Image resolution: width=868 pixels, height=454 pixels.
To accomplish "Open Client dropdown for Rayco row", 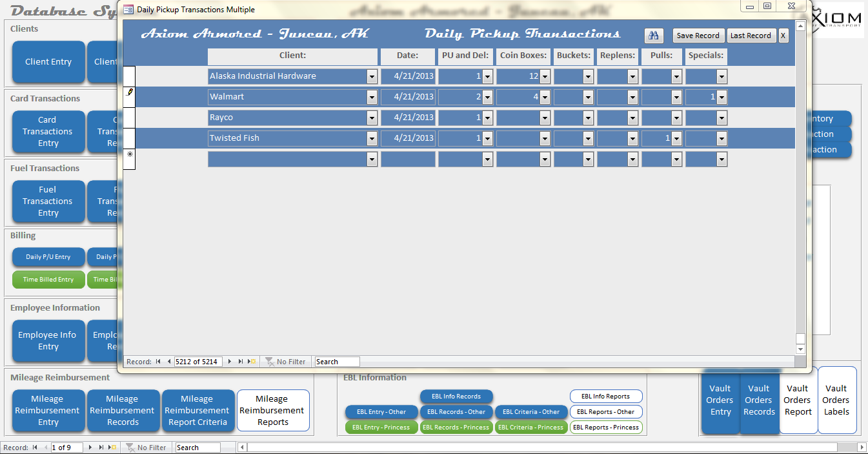I will 372,118.
